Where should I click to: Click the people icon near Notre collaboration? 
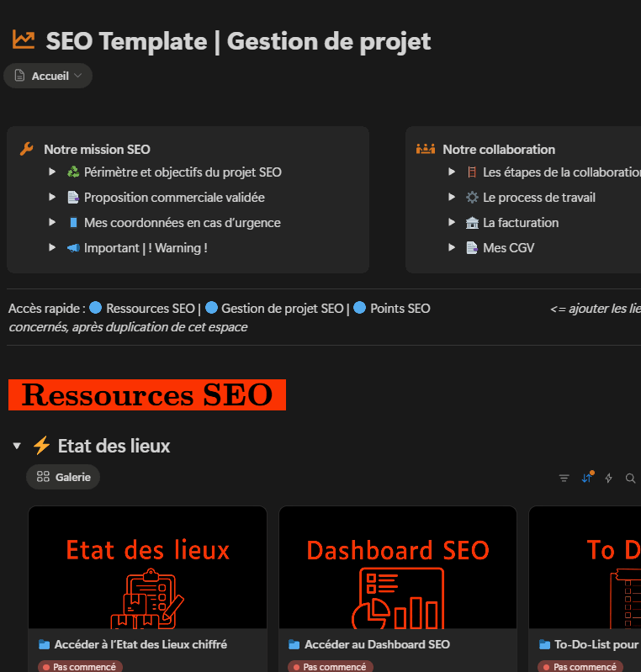[x=426, y=149]
